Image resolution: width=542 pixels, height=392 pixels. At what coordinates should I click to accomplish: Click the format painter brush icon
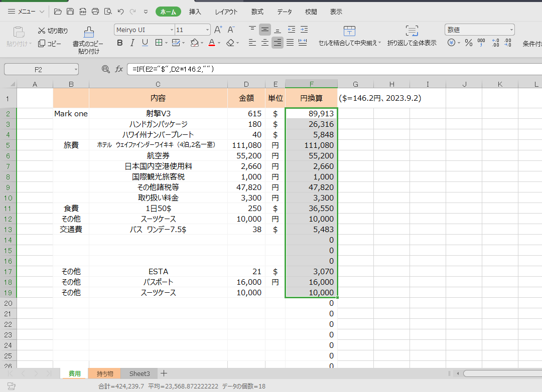[x=89, y=33]
